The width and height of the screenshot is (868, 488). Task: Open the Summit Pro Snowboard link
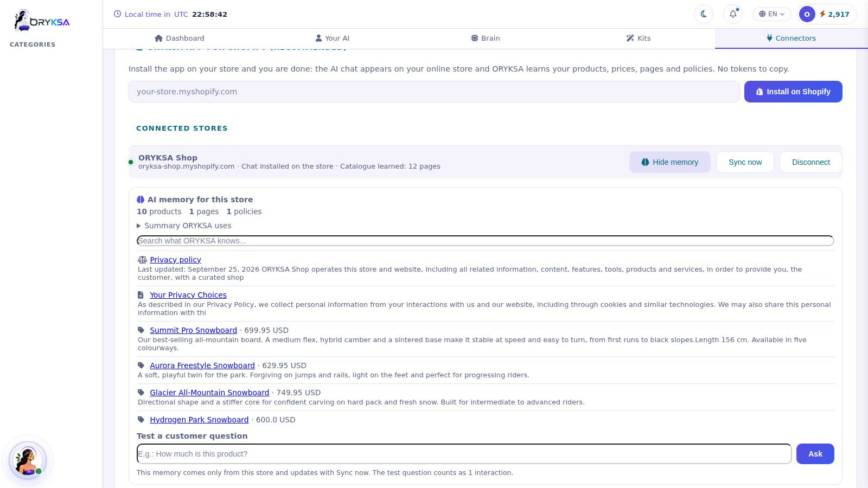pos(193,330)
